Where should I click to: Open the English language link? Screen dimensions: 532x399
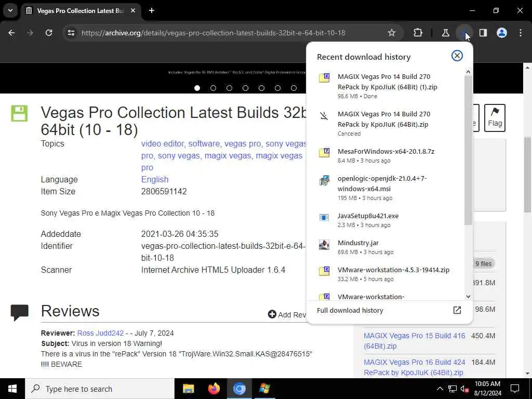155,179
